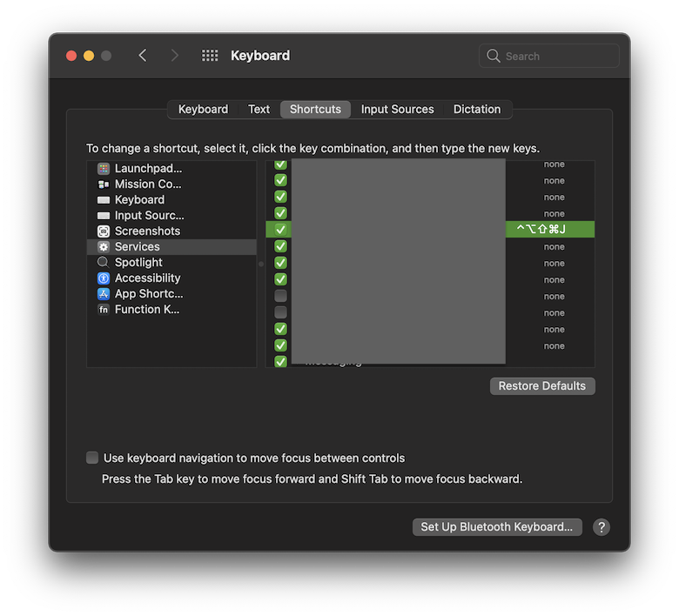Open the Screenshots category icon

coord(103,231)
